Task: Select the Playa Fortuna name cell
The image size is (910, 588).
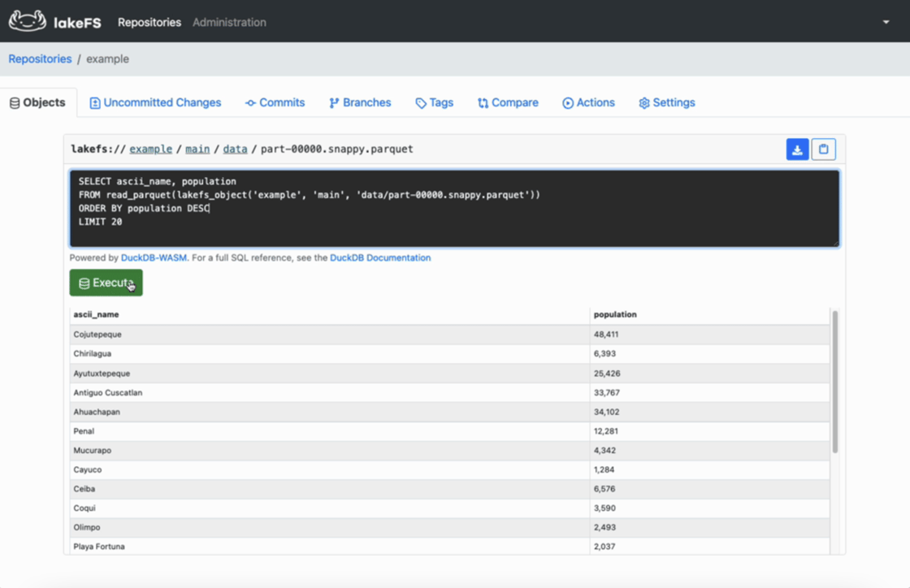Action: click(330, 547)
